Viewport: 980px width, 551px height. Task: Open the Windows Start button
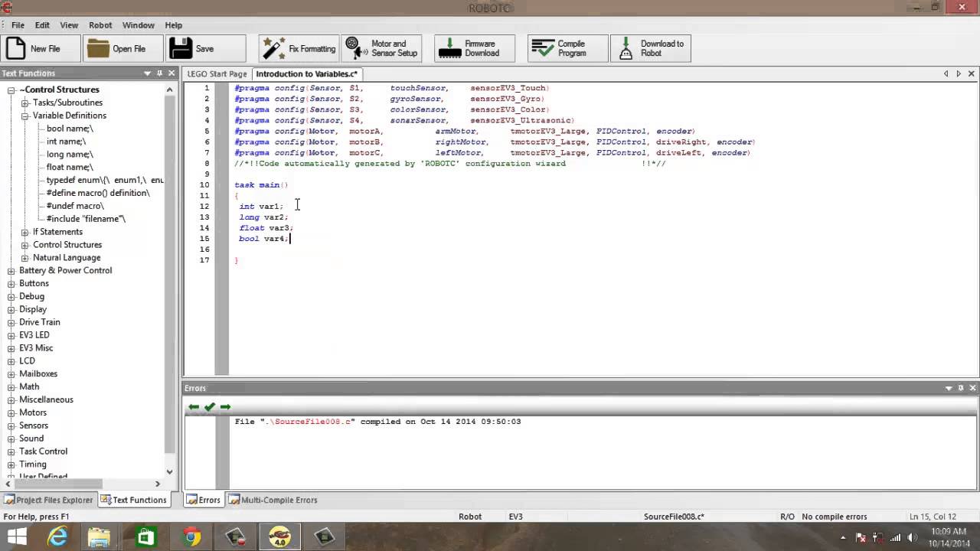[17, 537]
